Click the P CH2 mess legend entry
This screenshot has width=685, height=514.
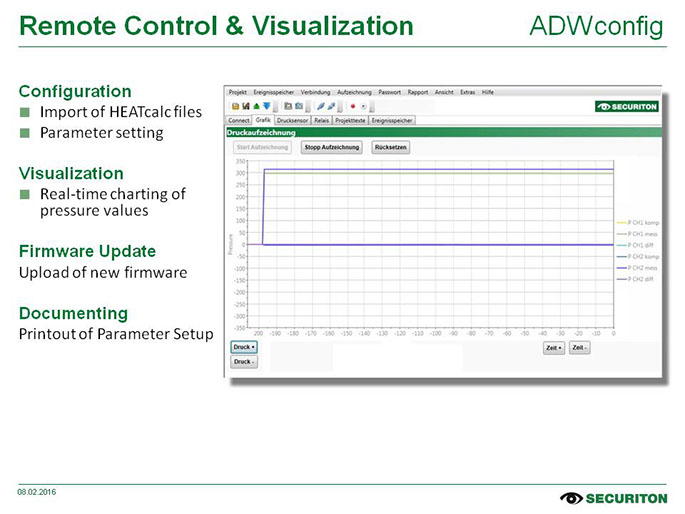[640, 267]
